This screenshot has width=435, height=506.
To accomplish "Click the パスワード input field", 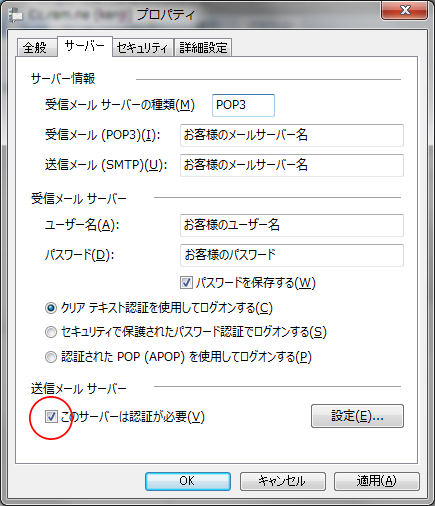I will (x=292, y=255).
